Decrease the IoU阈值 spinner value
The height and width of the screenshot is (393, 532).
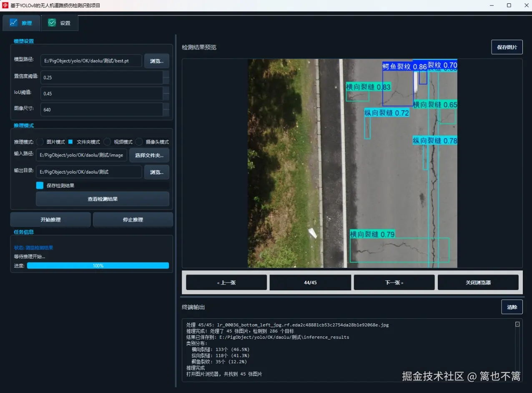tap(166, 96)
